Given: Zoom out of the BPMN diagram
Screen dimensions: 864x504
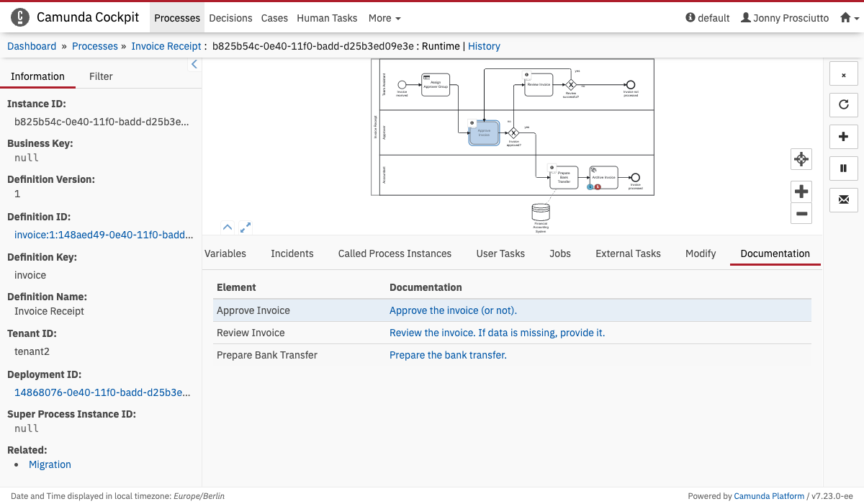Looking at the screenshot, I should pyautogui.click(x=801, y=213).
